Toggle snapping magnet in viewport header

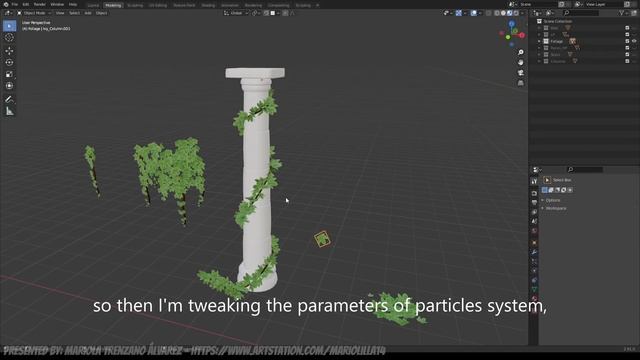pos(266,13)
